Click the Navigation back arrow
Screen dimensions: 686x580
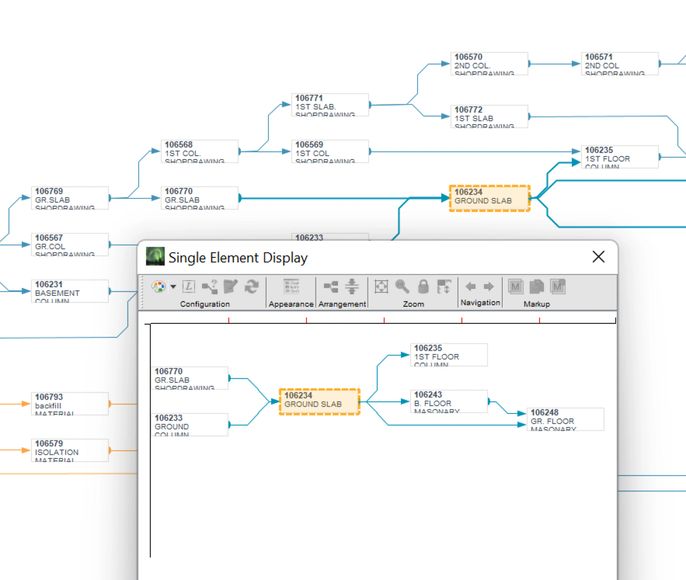click(470, 286)
